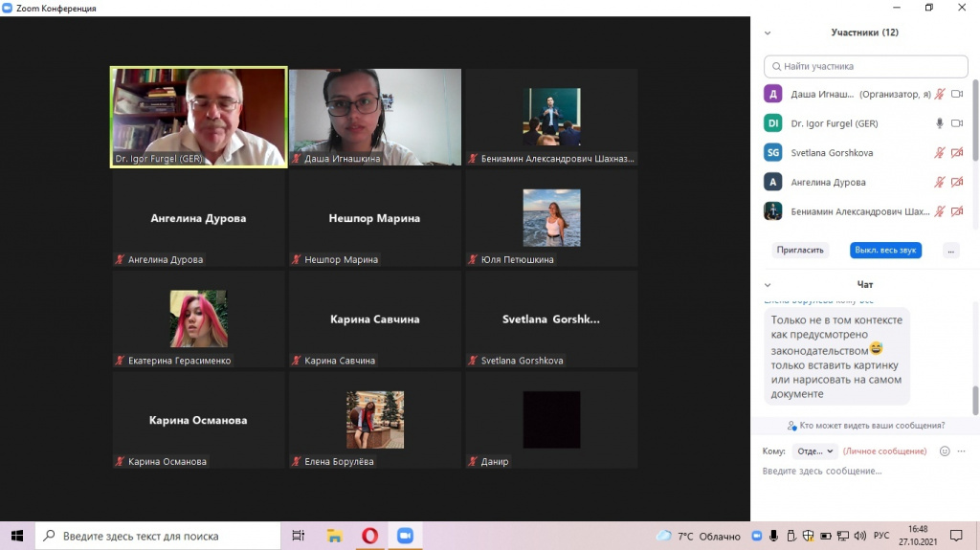Click Windows taskbar search box

[x=158, y=536]
